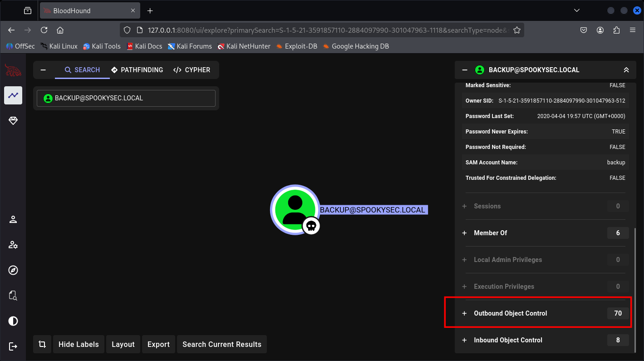
Task: Collapse the search panel with minus
Action: 43,70
